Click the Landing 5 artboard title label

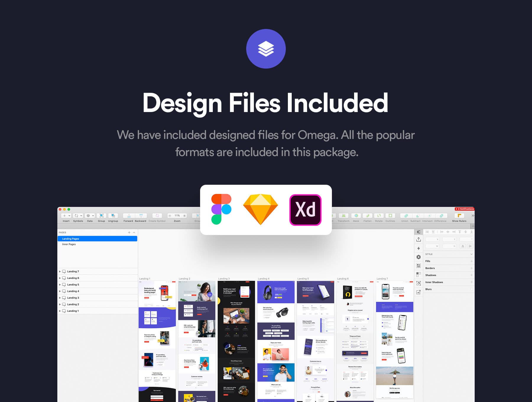click(x=303, y=279)
